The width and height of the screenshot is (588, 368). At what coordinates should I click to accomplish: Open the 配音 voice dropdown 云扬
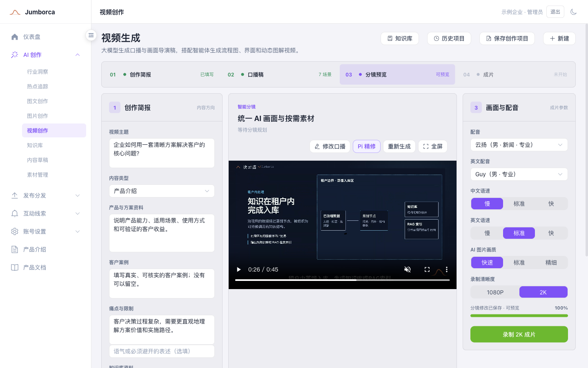(519, 145)
